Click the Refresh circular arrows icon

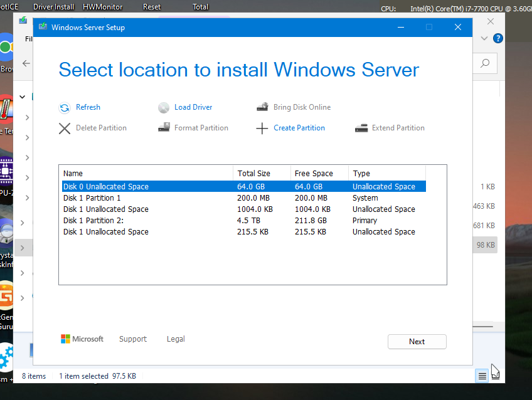tap(65, 108)
